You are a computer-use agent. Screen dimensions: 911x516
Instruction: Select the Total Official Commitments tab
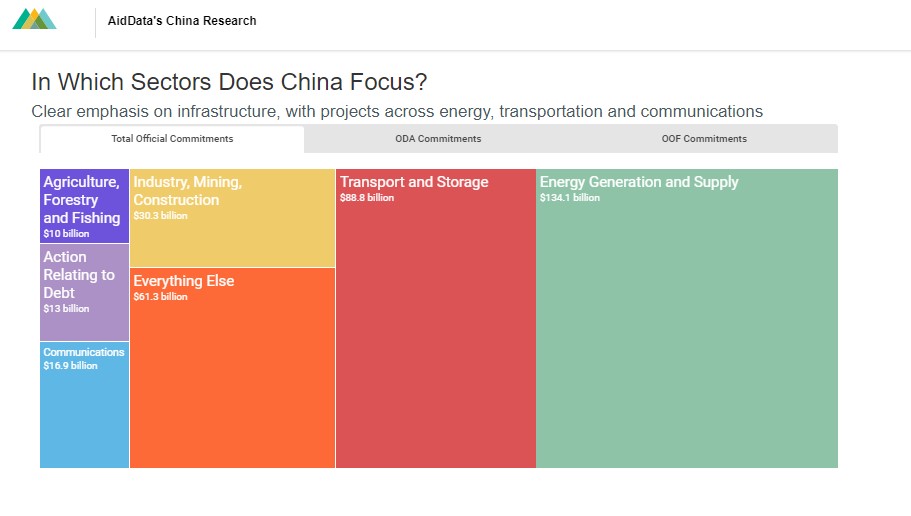click(172, 139)
